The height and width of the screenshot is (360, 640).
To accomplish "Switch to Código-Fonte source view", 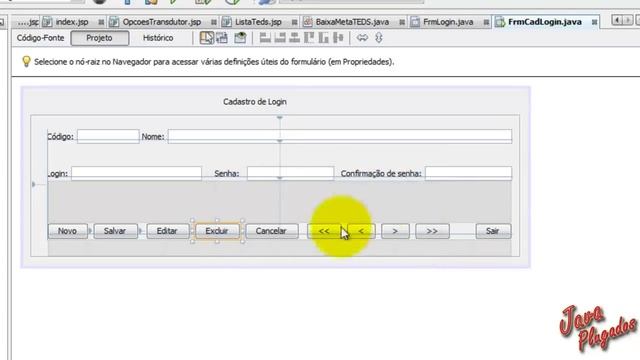I will [x=40, y=38].
